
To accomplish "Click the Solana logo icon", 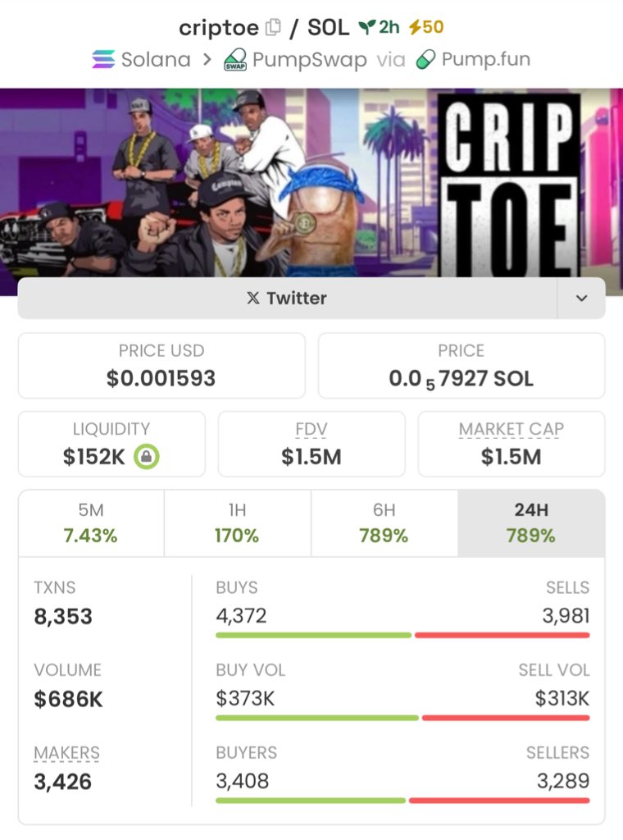I will click(104, 60).
